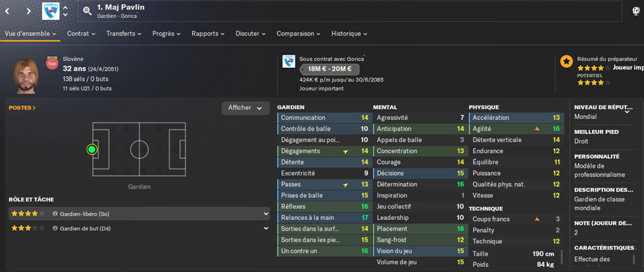Click the search magnifier icon
Viewport: 644px width, 272px height.
[x=87, y=11]
